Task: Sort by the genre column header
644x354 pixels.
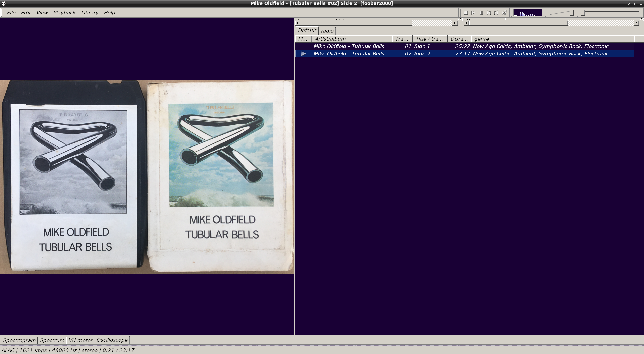Action: [552, 39]
